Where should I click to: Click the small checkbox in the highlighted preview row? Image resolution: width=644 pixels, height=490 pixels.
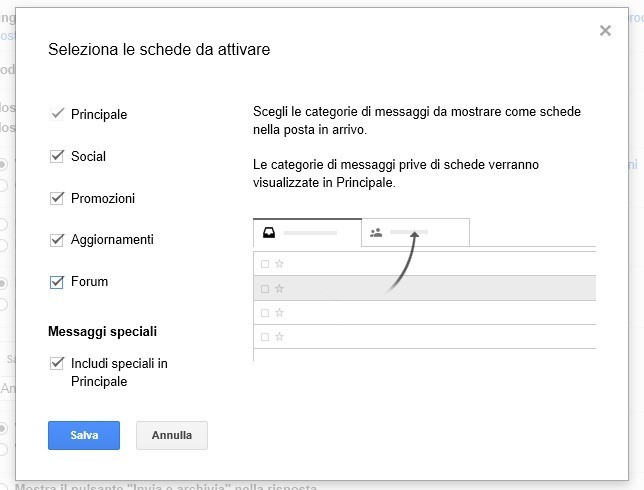[x=265, y=289]
